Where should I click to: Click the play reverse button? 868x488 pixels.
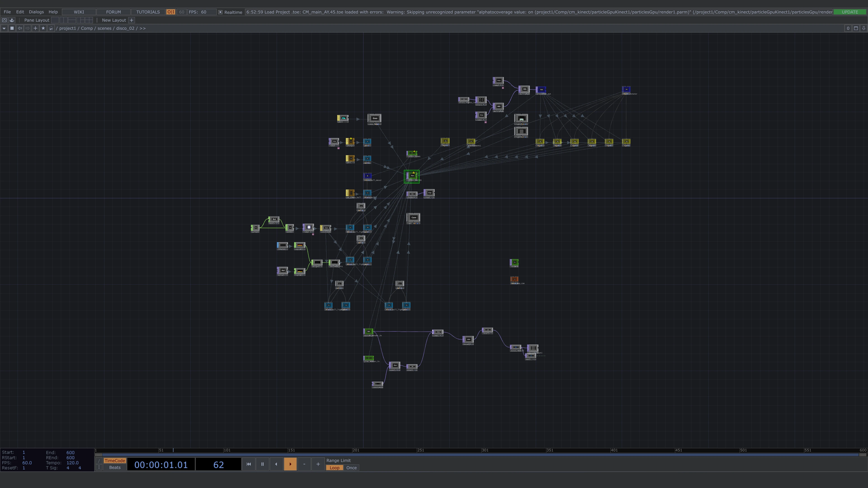click(x=276, y=464)
